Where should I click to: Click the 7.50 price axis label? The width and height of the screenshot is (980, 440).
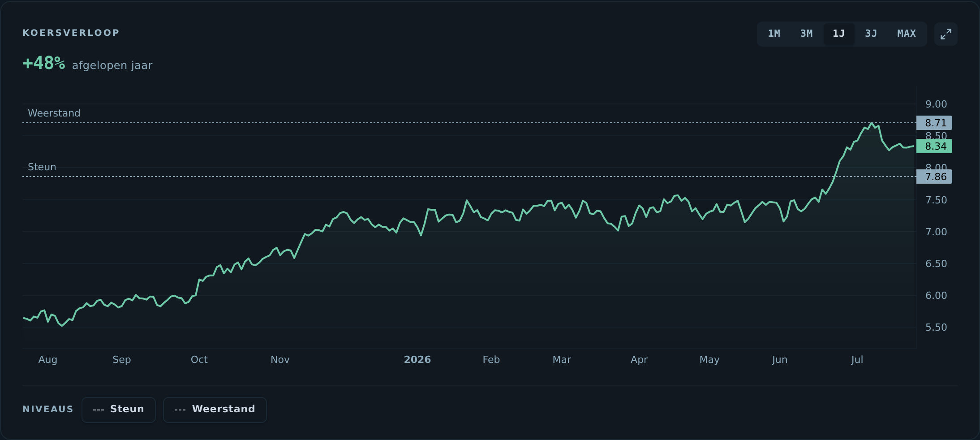(936, 200)
